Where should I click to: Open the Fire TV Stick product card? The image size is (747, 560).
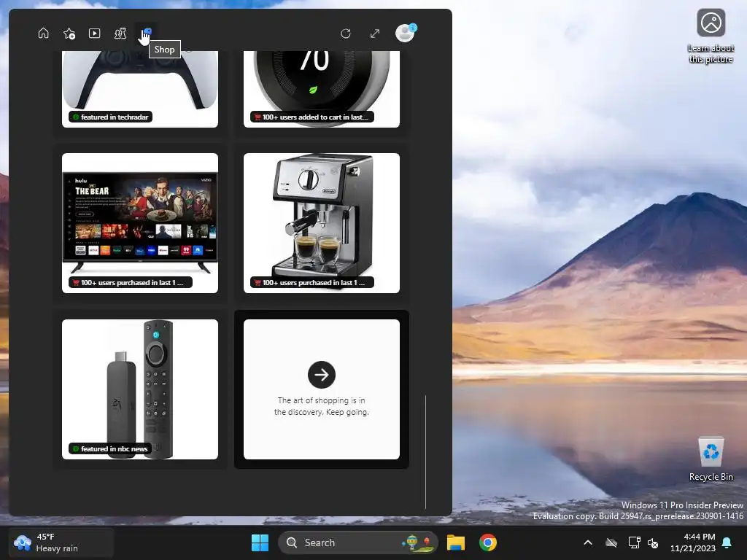click(140, 389)
